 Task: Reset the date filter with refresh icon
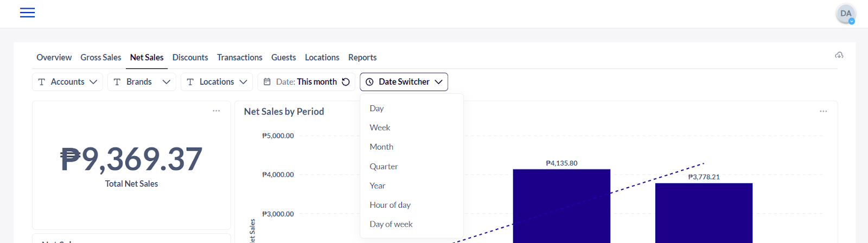point(346,82)
